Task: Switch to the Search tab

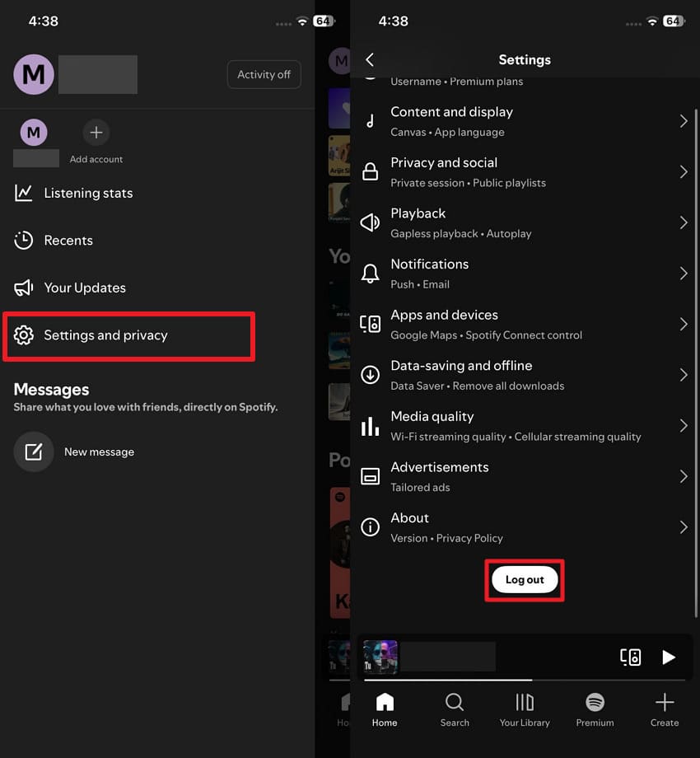Action: coord(455,709)
